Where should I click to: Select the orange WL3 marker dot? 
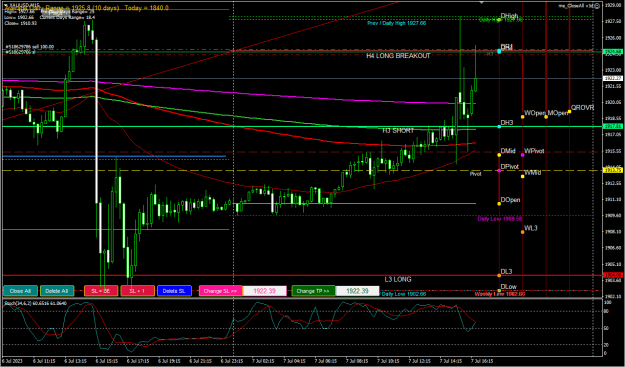pyautogui.click(x=523, y=232)
